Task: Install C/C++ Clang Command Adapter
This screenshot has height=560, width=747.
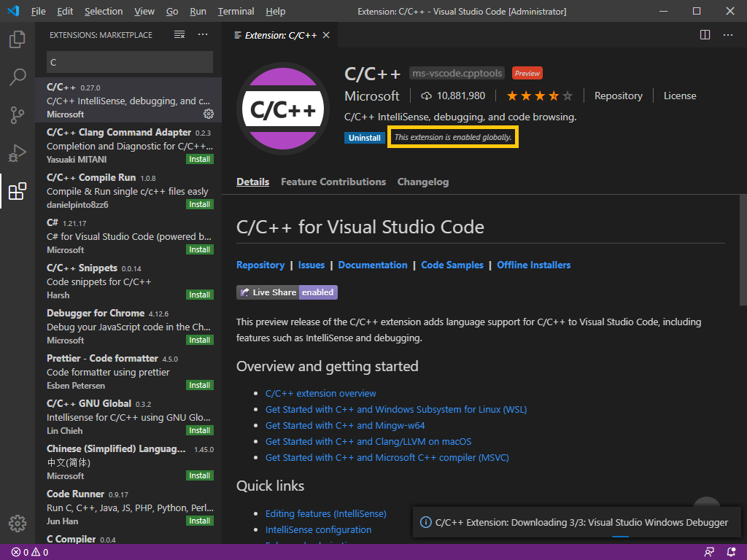Action: (200, 159)
